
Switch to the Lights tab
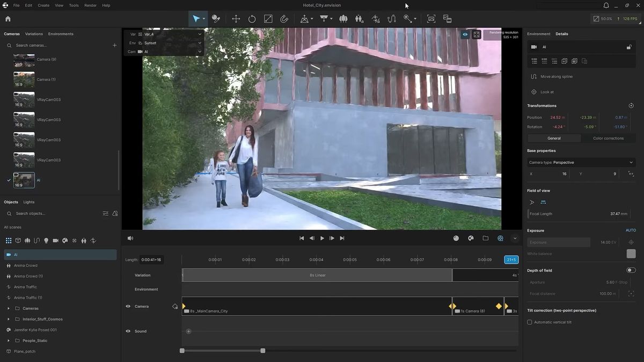click(x=29, y=202)
